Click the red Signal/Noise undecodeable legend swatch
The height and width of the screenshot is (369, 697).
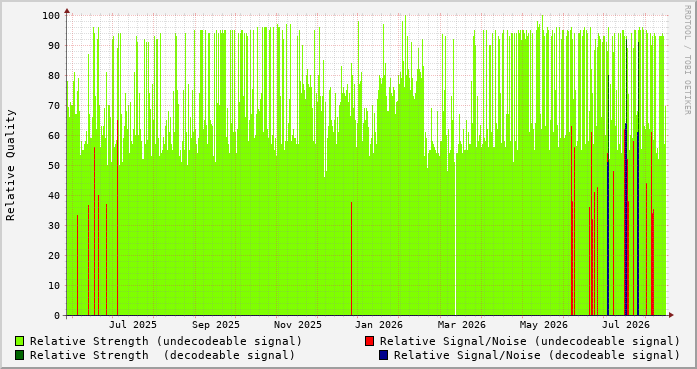369,341
